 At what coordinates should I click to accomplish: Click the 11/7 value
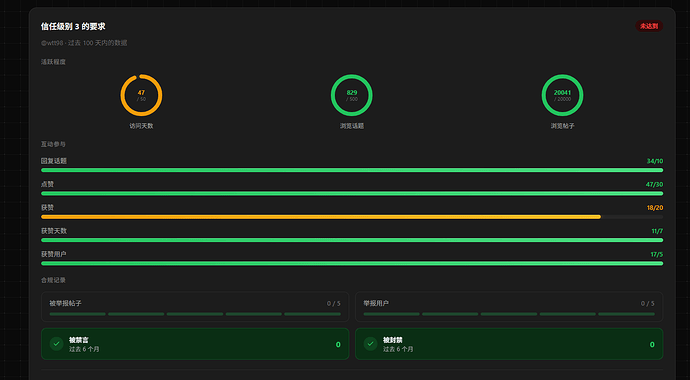(657, 231)
